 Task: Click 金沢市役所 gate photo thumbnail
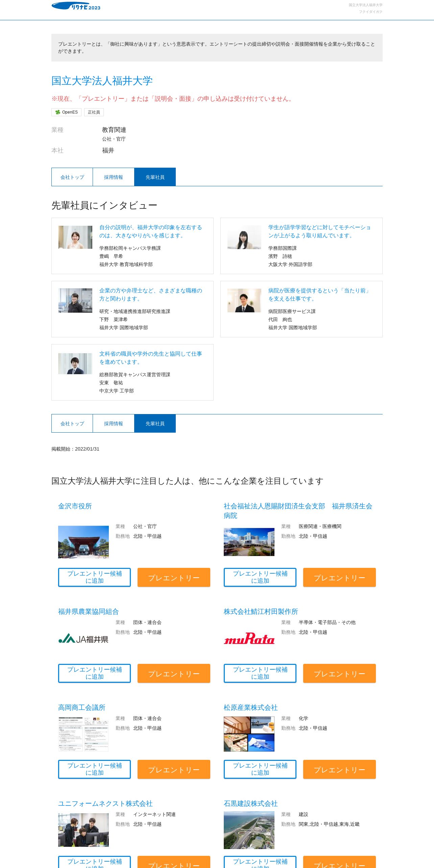(83, 542)
